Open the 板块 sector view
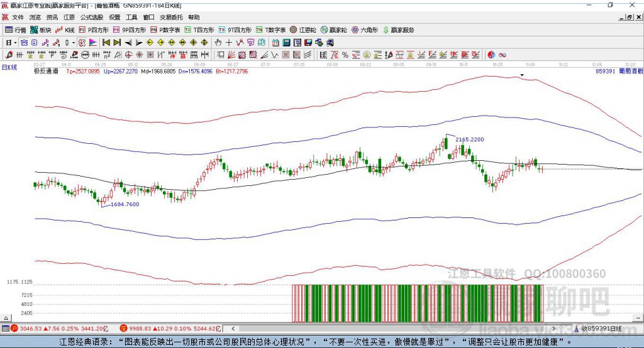644x348 pixels. click(x=40, y=30)
